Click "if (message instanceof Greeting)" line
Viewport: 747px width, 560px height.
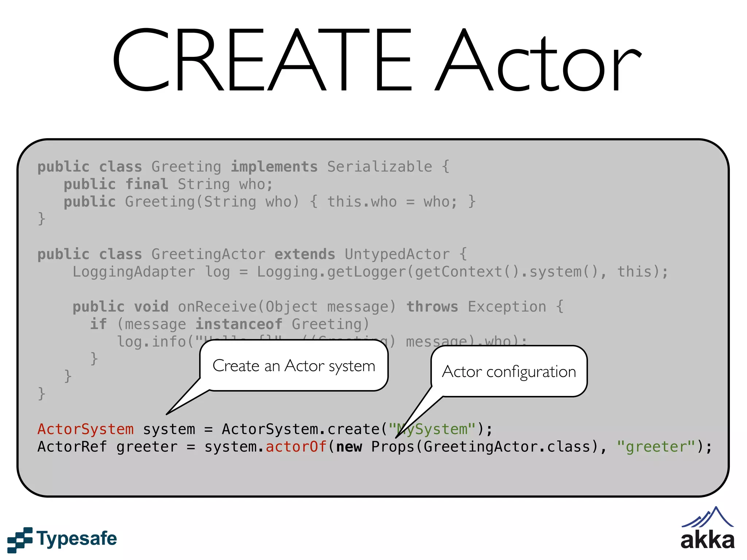[x=230, y=324]
